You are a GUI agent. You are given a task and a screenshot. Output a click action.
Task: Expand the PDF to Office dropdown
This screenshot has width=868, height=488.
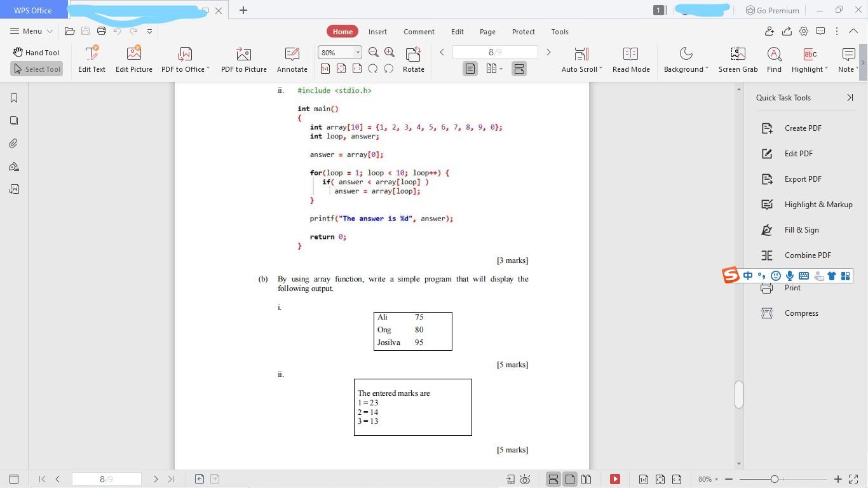208,68
